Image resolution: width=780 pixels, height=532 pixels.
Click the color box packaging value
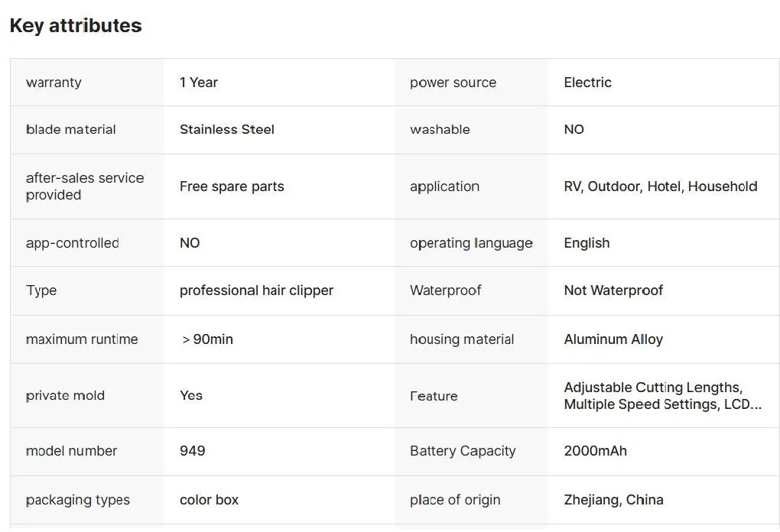click(209, 500)
